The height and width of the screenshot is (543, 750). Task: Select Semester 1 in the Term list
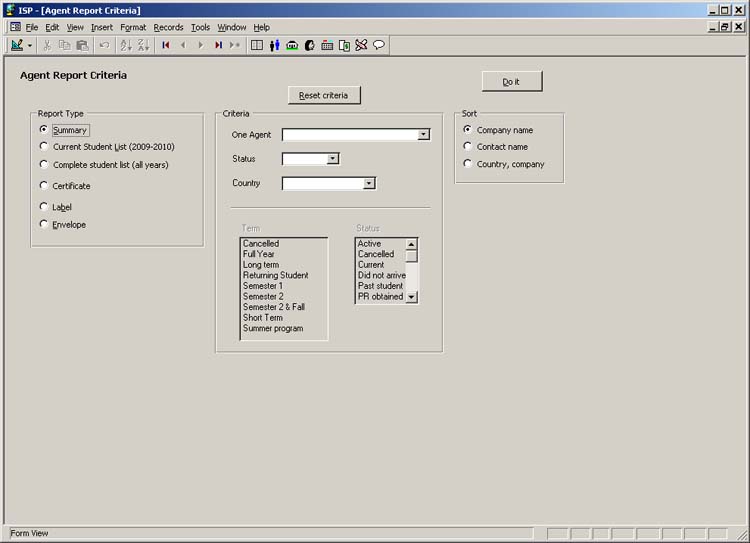point(263,286)
